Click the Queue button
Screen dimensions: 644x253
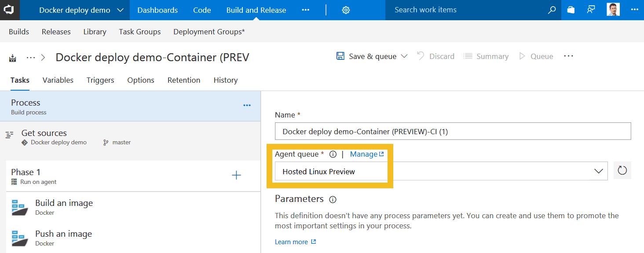pos(536,56)
